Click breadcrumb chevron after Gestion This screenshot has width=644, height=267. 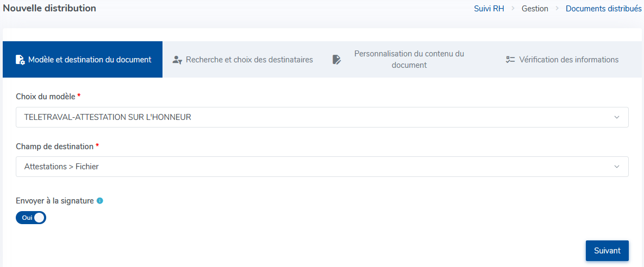point(558,9)
